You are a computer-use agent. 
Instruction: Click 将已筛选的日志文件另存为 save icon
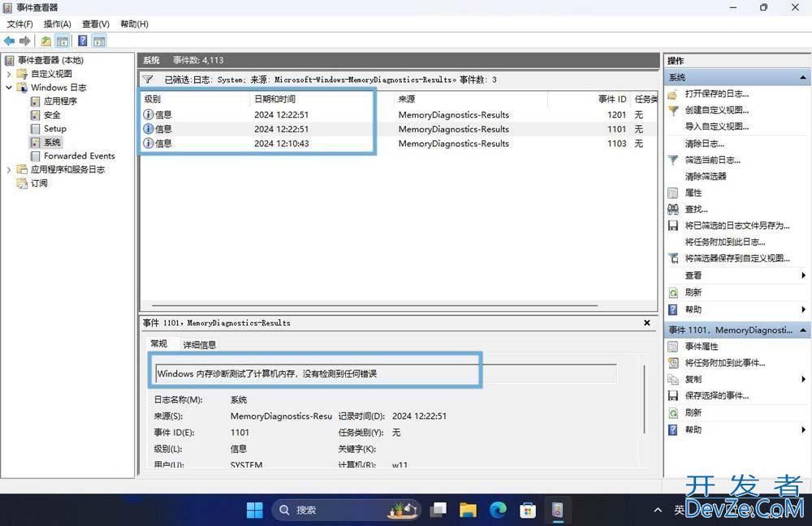point(672,226)
